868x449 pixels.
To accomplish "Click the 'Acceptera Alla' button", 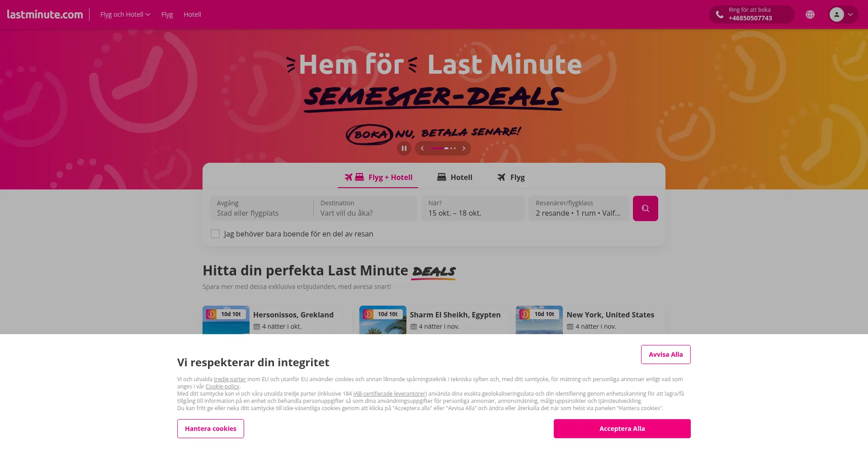I will [622, 429].
